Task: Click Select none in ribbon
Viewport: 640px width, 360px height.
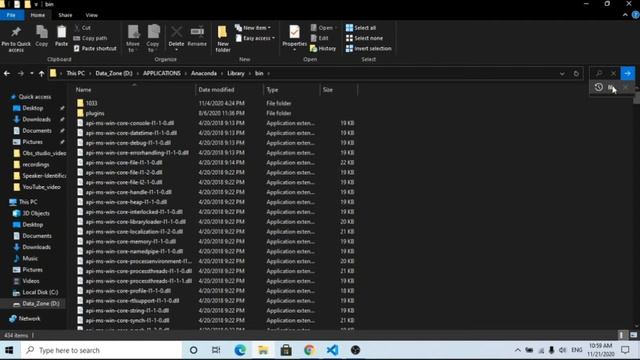Action: point(364,38)
